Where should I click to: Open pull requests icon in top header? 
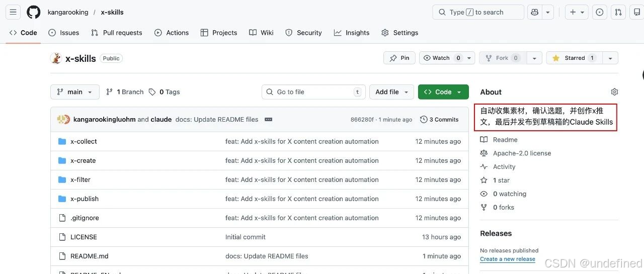(x=618, y=12)
